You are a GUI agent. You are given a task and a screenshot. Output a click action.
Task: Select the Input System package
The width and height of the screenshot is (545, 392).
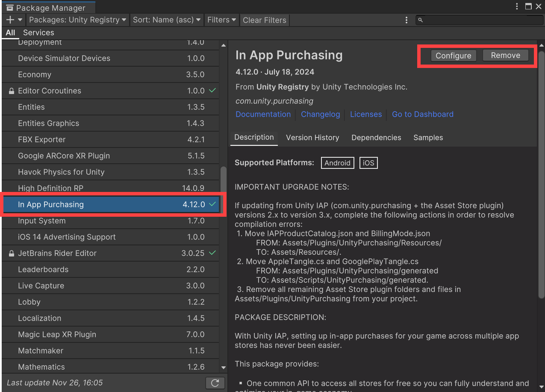(110, 221)
